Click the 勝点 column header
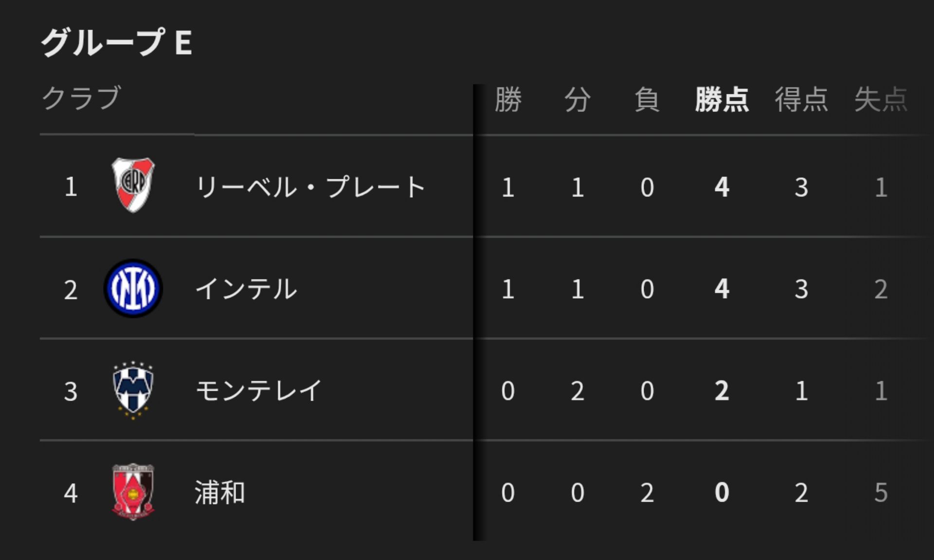Viewport: 934px width, 560px height. 721,100
